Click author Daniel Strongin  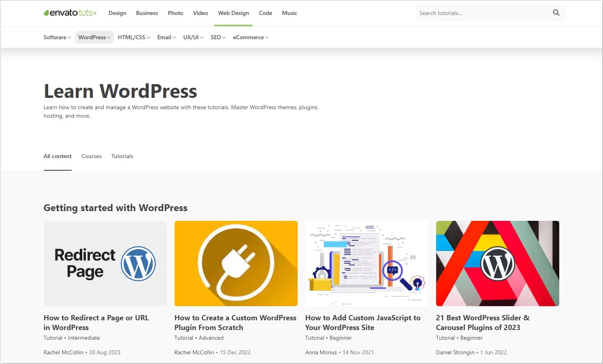point(455,352)
